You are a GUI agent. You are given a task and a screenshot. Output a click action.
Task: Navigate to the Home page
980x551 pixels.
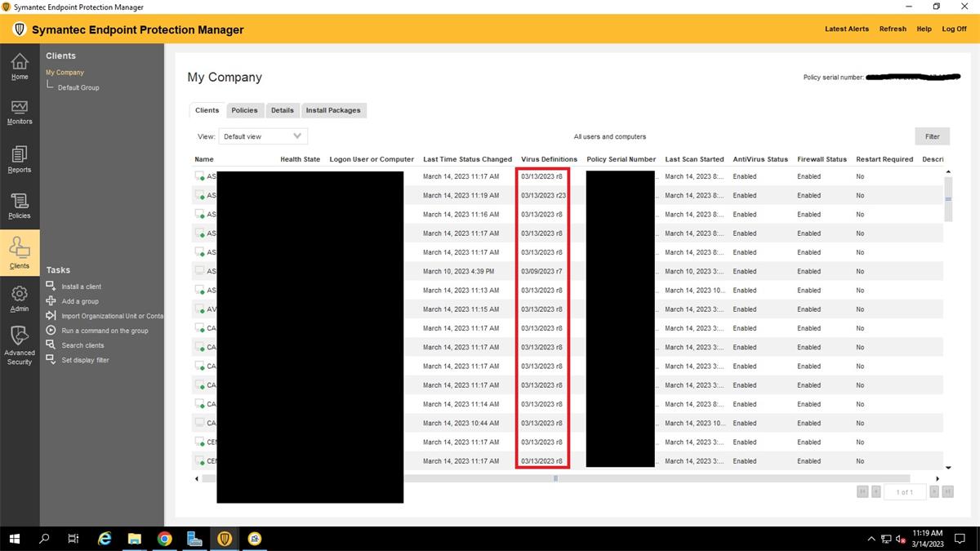click(20, 65)
